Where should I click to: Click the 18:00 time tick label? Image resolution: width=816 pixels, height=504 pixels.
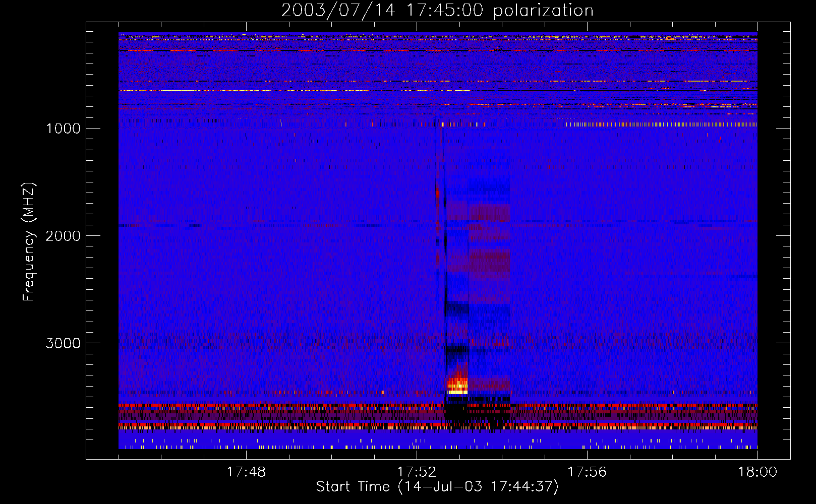pyautogui.click(x=757, y=472)
